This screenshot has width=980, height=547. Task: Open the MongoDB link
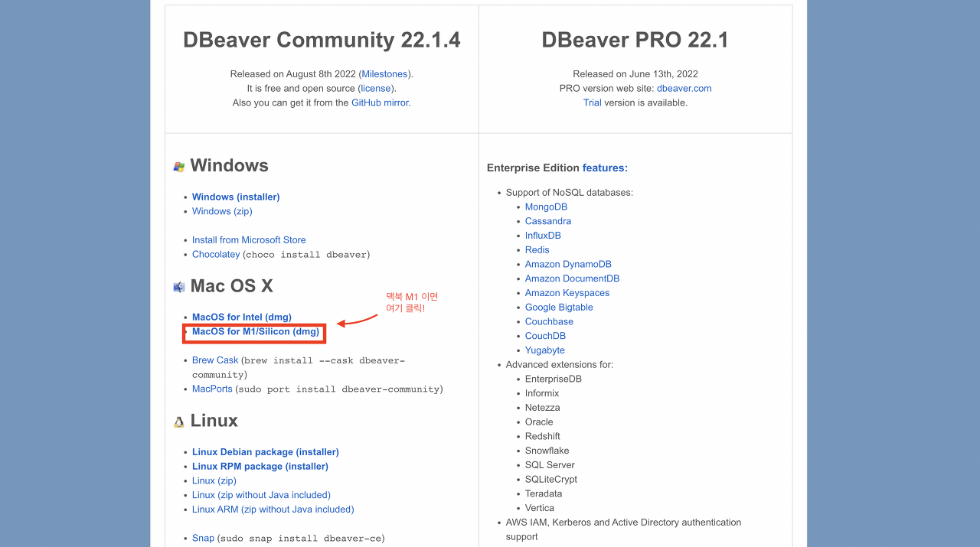click(x=546, y=207)
